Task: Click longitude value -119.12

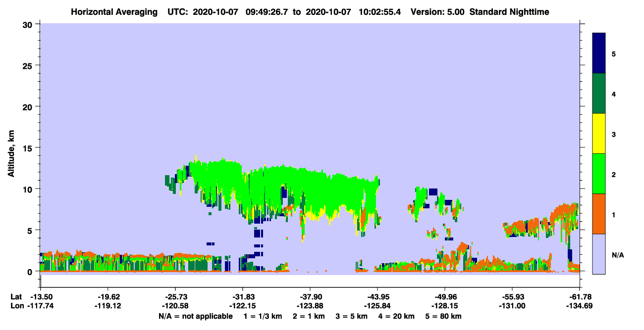Action: pos(108,306)
